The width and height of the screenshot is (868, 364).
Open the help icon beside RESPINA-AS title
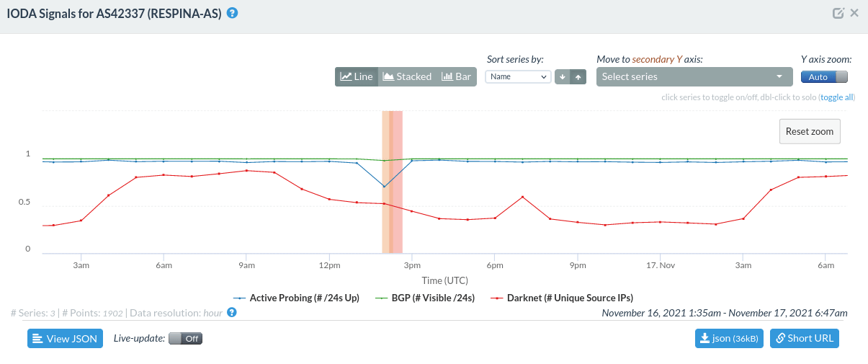point(233,13)
